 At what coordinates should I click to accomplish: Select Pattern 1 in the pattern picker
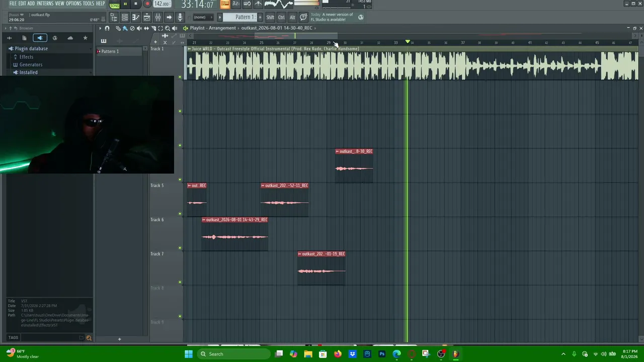[119, 51]
